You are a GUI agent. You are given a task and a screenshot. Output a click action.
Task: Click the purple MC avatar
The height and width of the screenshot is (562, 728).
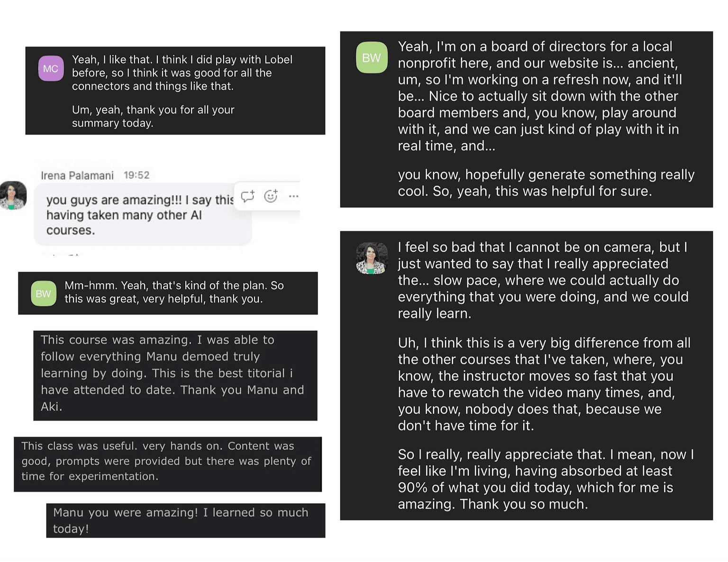(51, 68)
